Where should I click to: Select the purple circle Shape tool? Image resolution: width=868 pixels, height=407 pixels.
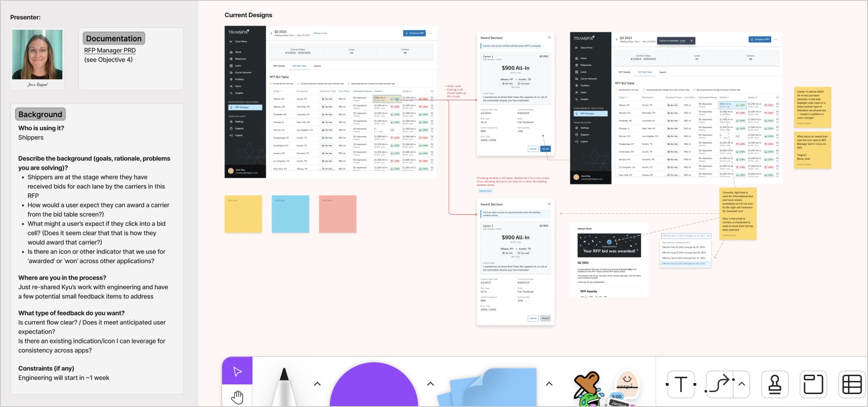point(374,385)
